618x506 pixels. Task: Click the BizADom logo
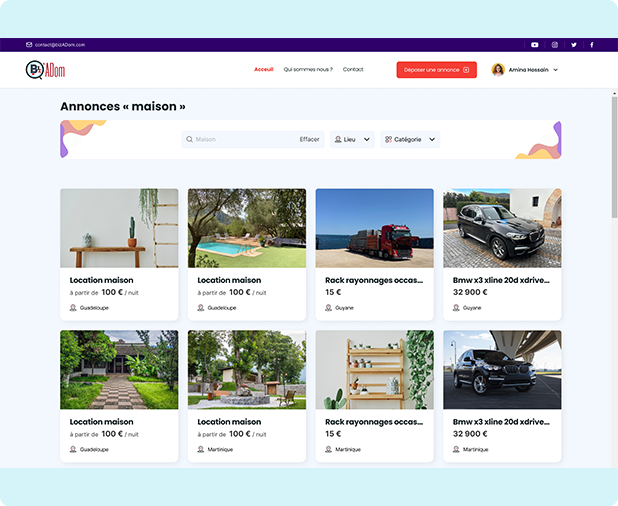point(45,70)
